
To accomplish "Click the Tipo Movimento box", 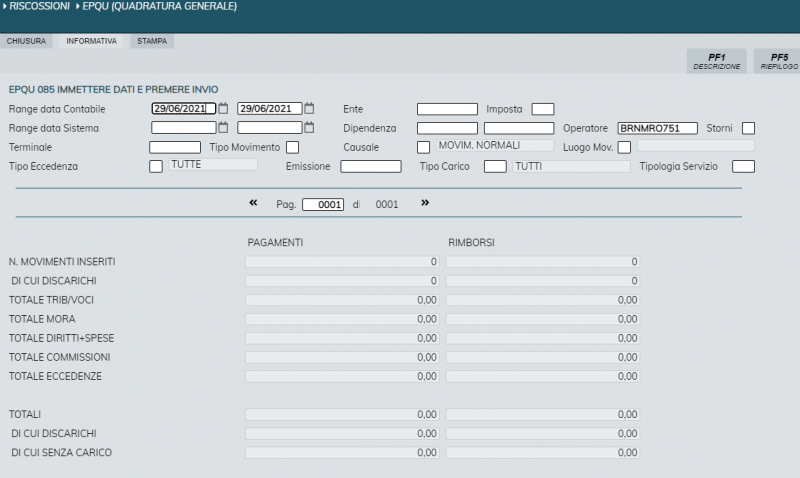I will (x=292, y=148).
